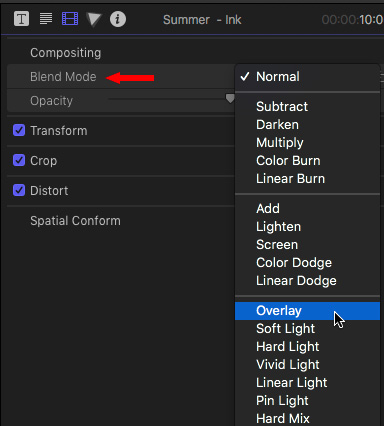
Task: Toggle the Distort checkbox
Action: coord(19,190)
